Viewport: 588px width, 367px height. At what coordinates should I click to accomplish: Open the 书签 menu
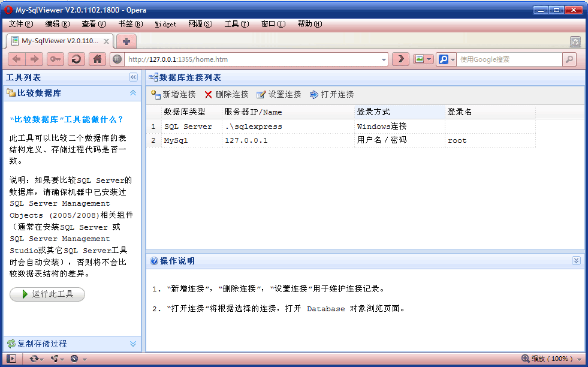point(131,24)
